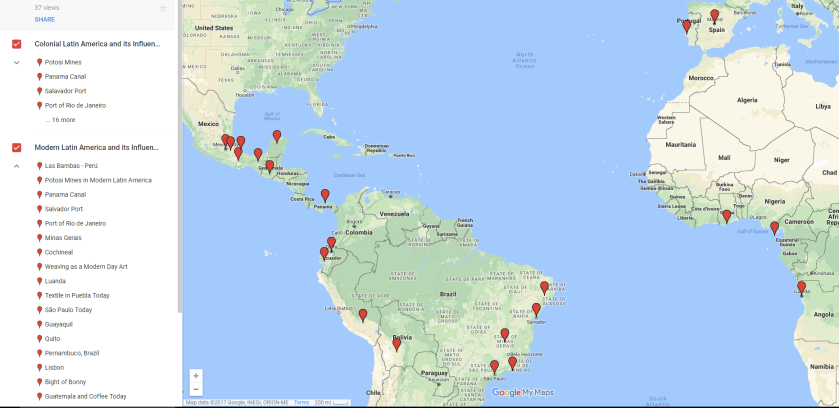The image size is (839, 408).
Task: Select the Bight of Bonny entry
Action: click(65, 382)
